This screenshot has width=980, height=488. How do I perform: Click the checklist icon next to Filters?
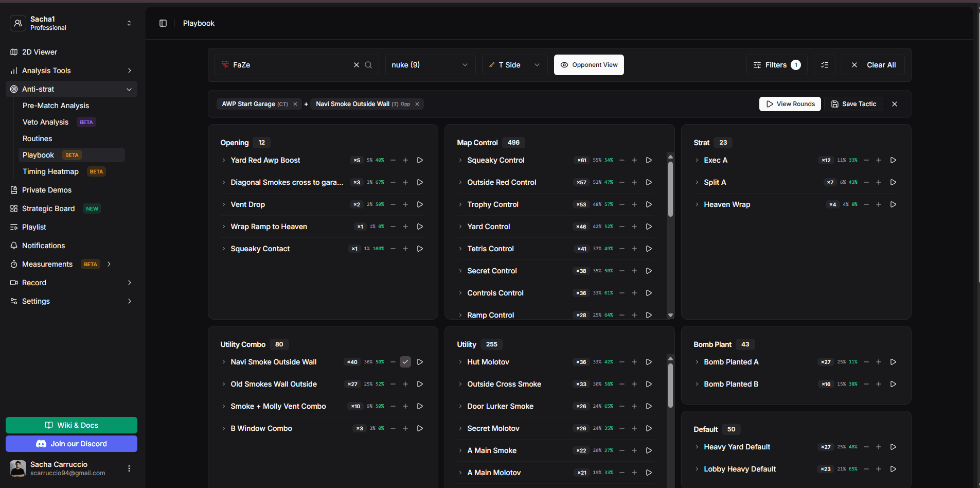pyautogui.click(x=825, y=65)
